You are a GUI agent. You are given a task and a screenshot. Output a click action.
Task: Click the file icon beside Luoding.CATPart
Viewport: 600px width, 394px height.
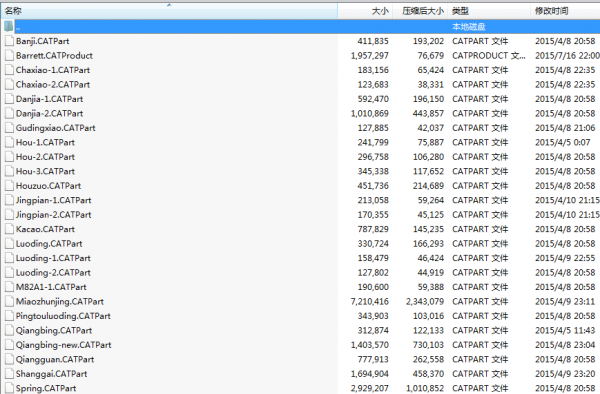pos(9,244)
